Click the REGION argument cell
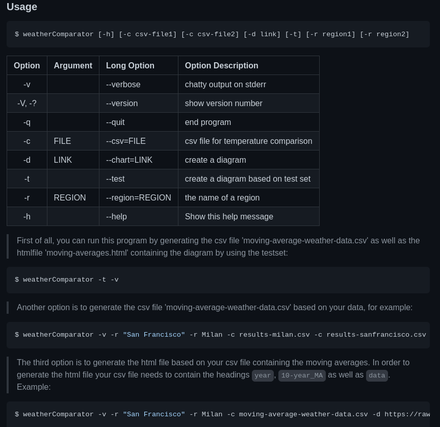This screenshot has width=440, height=427. click(x=73, y=198)
